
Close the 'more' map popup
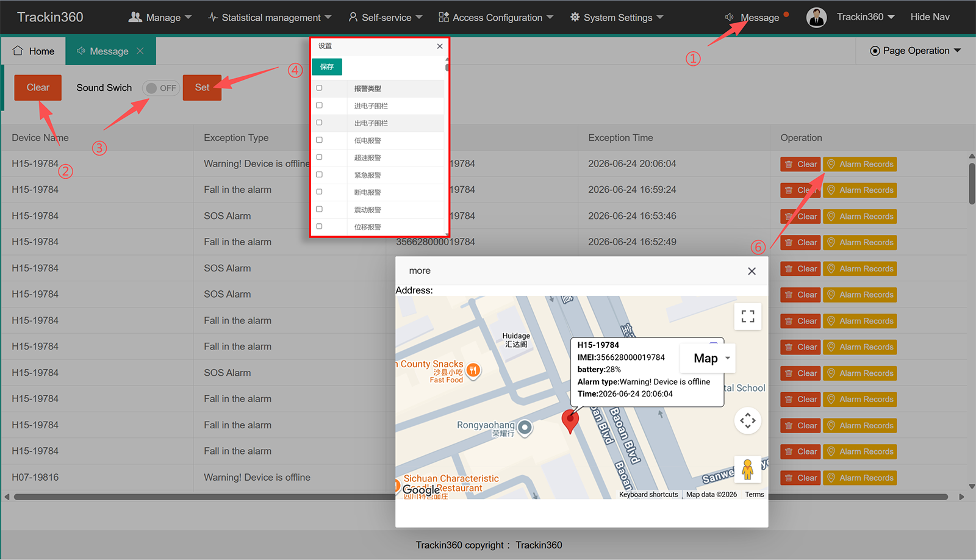pos(752,271)
